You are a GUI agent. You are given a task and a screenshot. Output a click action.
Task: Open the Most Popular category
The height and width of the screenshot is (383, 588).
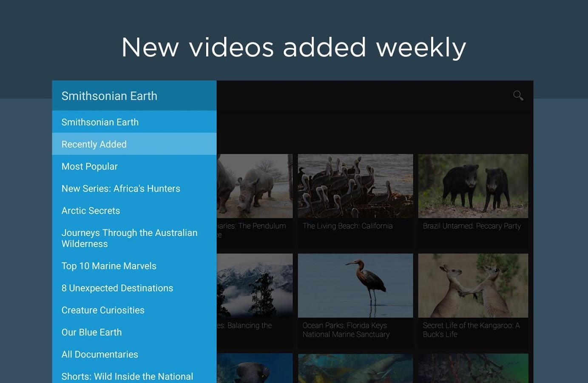point(89,166)
